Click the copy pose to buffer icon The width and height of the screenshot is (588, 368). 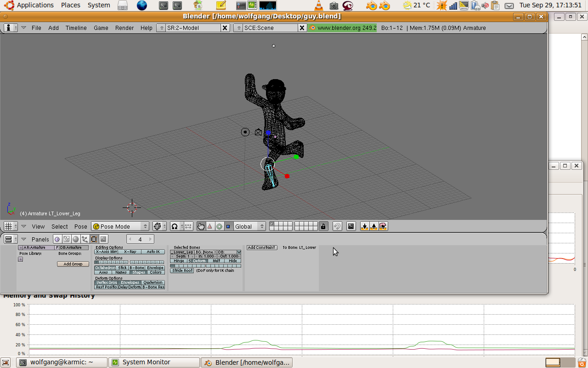(x=364, y=226)
